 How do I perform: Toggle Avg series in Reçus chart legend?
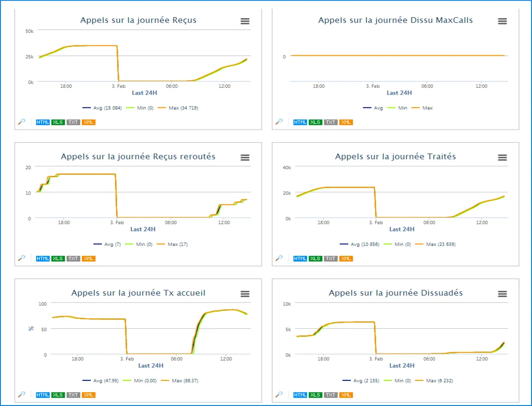click(102, 108)
